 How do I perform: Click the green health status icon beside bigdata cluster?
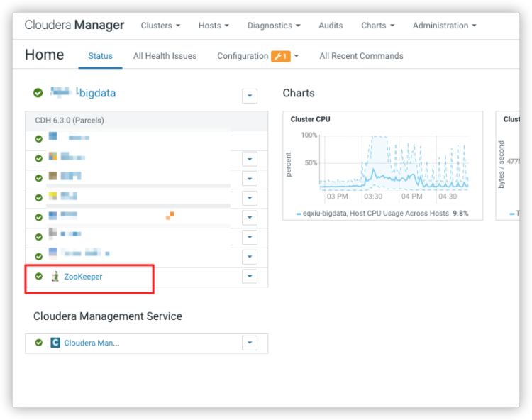tap(38, 93)
